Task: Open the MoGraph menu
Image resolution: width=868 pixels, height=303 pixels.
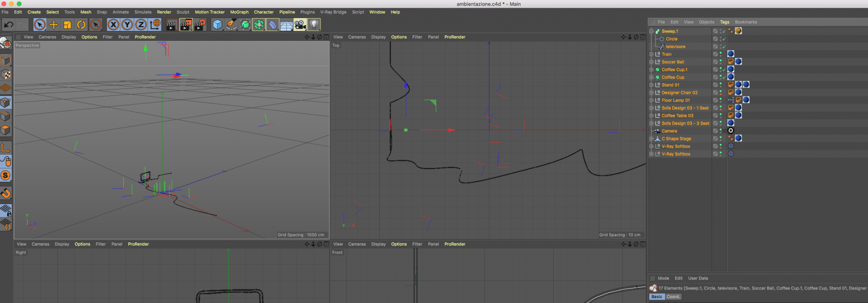Action: (240, 12)
